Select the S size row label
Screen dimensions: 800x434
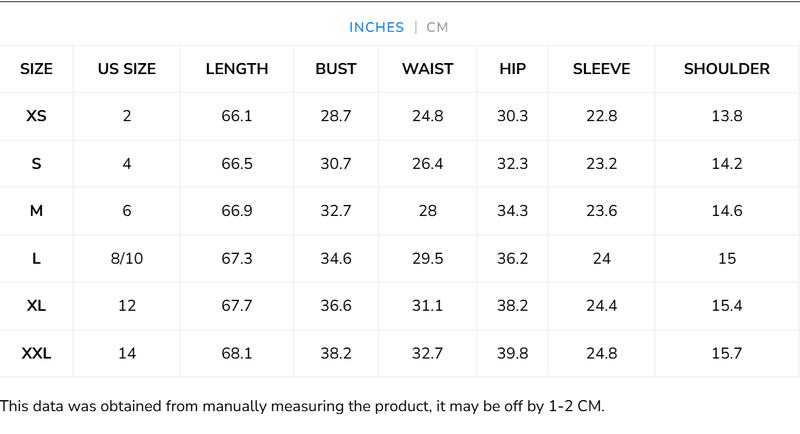point(36,164)
